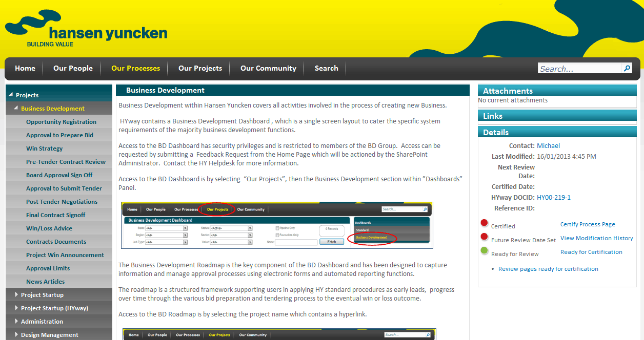Image resolution: width=644 pixels, height=340 pixels.
Task: Open the Our People menu
Action: (x=73, y=68)
